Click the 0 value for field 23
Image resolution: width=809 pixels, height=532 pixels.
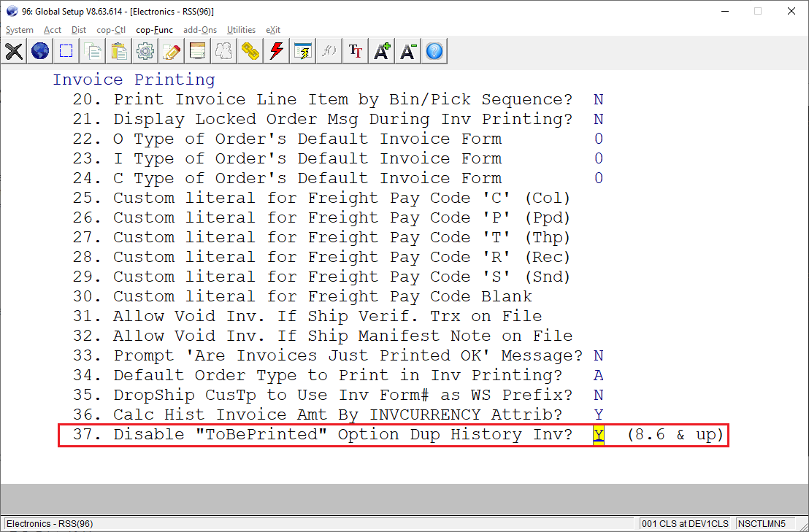[x=599, y=158]
